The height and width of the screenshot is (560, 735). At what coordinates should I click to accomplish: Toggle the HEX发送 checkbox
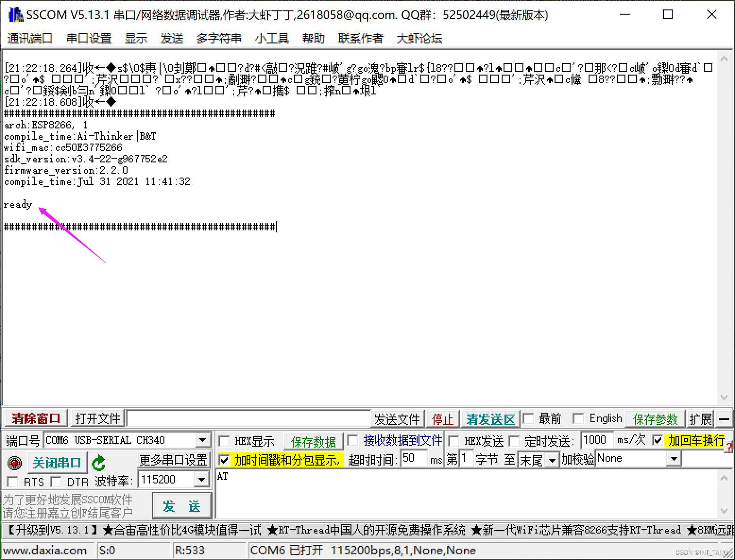(x=453, y=441)
